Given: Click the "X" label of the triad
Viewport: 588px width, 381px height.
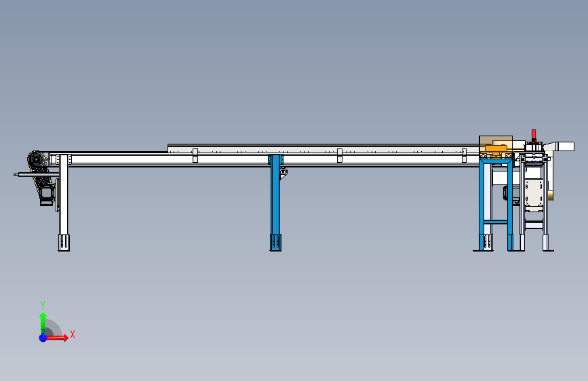Looking at the screenshot, I should [x=73, y=334].
